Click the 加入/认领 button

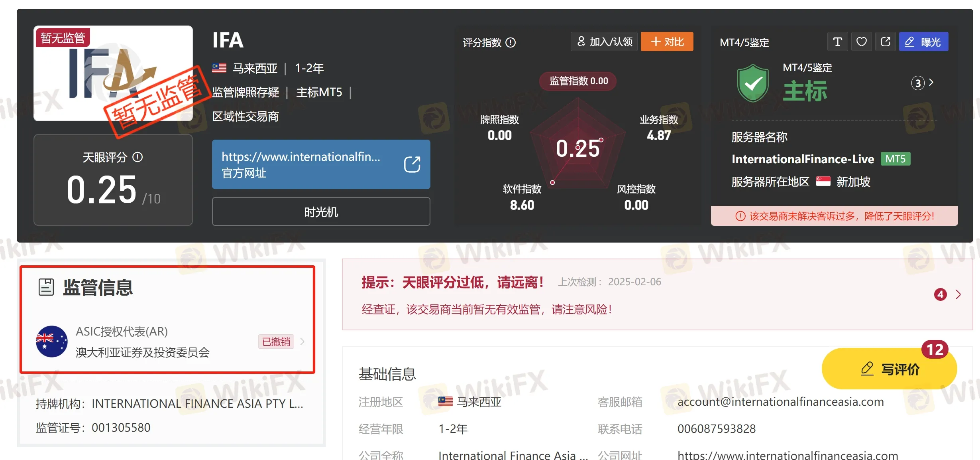(604, 42)
